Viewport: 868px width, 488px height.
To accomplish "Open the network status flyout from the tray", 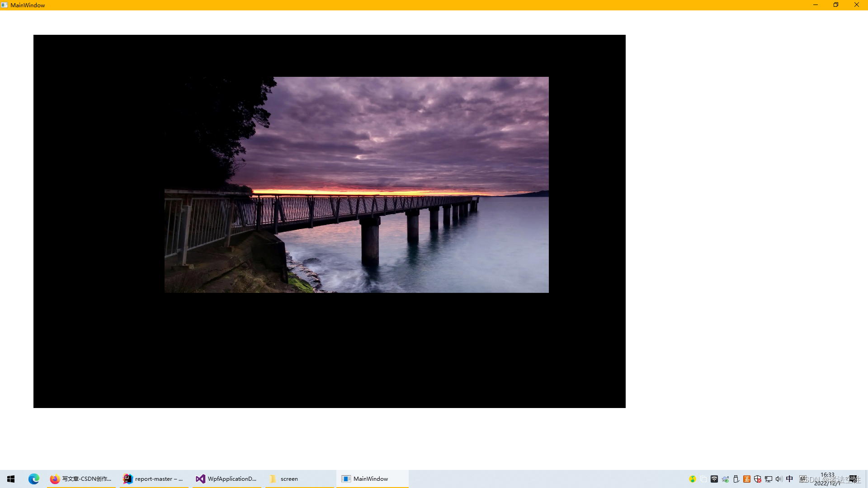I will [769, 479].
